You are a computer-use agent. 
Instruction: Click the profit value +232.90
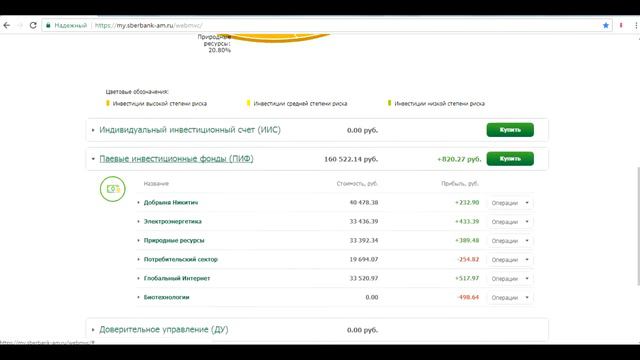(467, 202)
